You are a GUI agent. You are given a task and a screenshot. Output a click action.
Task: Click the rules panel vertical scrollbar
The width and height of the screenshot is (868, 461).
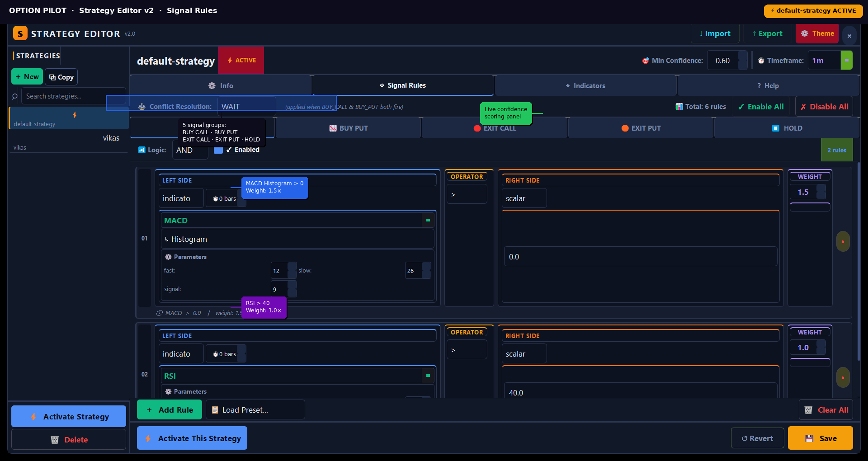point(859,261)
